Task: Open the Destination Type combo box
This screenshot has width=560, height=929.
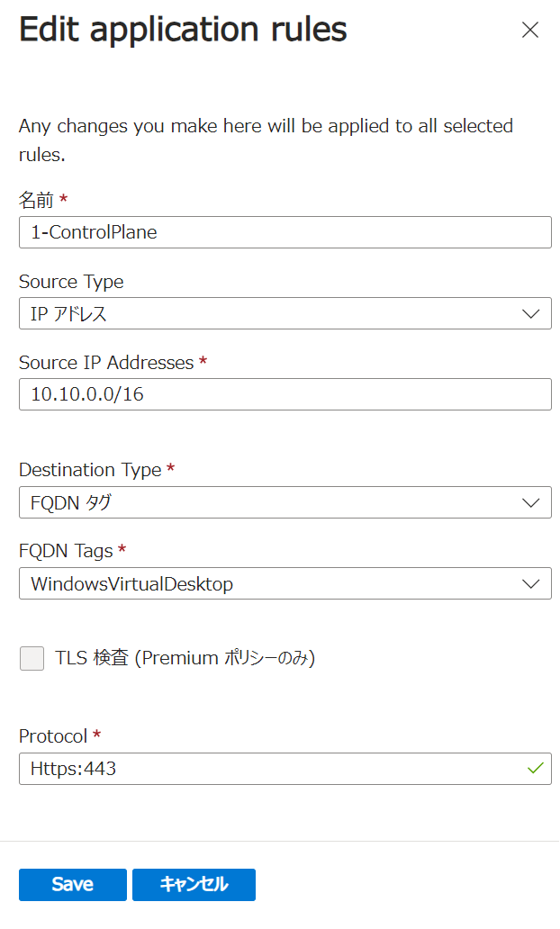Action: coord(270,502)
